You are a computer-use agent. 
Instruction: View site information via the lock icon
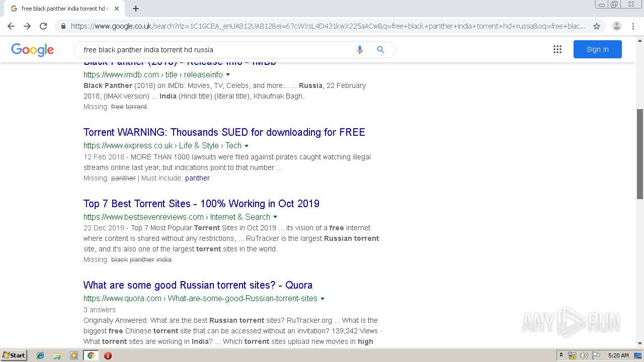click(x=63, y=26)
